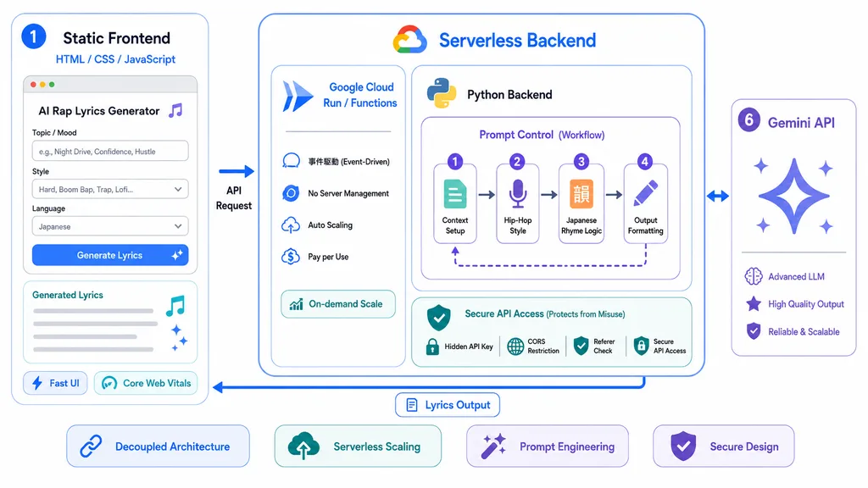Image resolution: width=868 pixels, height=488 pixels.
Task: Click the Gemini API title
Action: tap(801, 122)
